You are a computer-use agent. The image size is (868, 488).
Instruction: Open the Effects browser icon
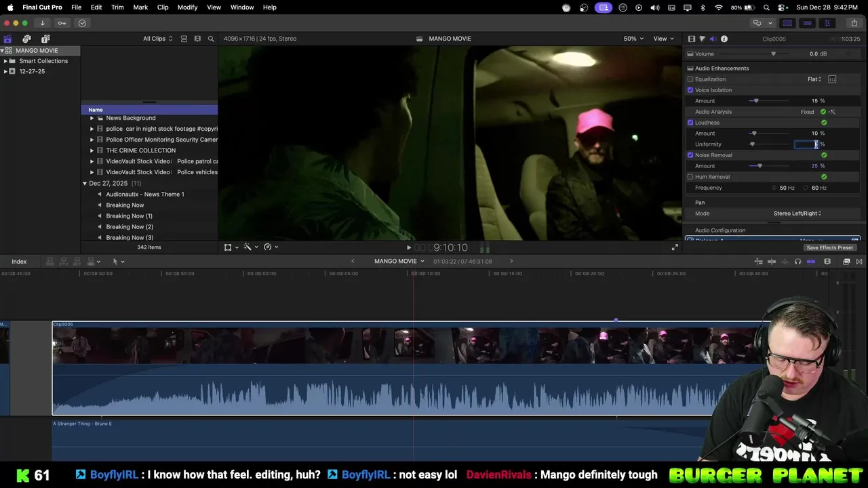846,262
